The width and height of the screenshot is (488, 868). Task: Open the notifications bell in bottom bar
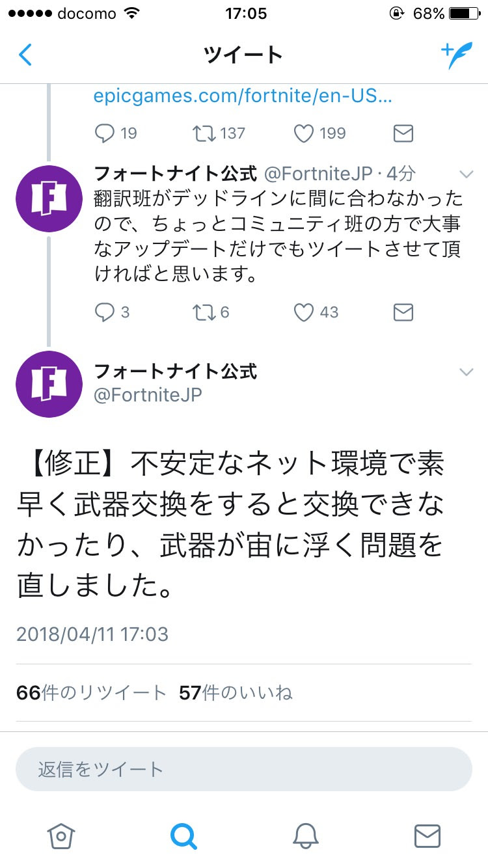(x=306, y=837)
